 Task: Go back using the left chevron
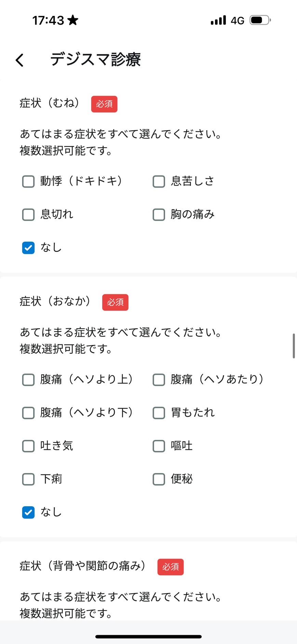[20, 60]
